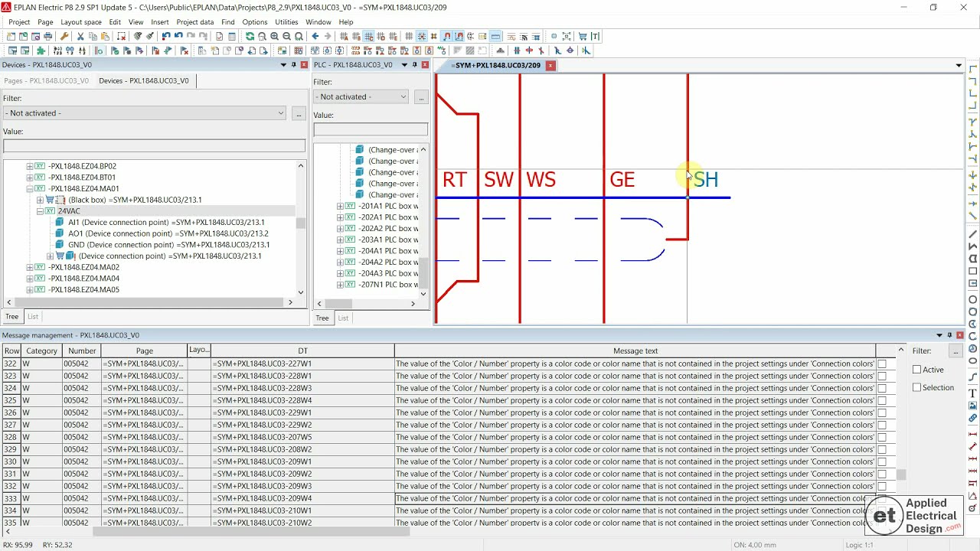Collapse the 24VAC tree node
This screenshot has height=551, width=980.
tap(40, 211)
